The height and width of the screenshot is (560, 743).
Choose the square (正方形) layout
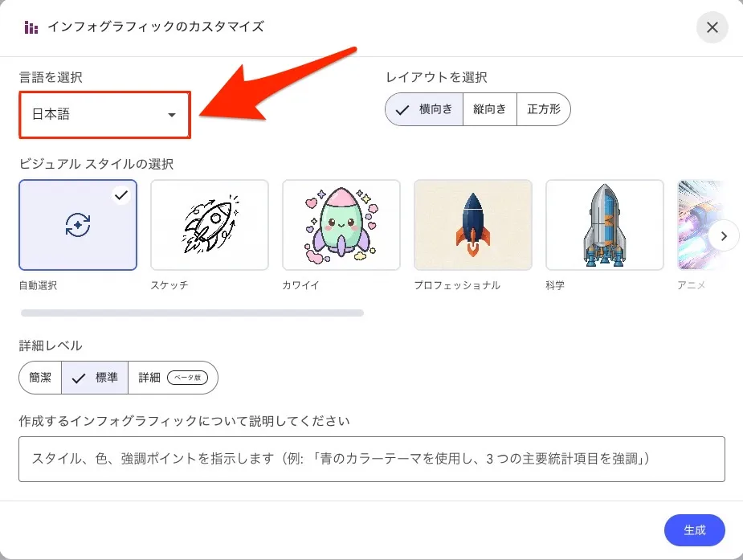click(x=544, y=109)
